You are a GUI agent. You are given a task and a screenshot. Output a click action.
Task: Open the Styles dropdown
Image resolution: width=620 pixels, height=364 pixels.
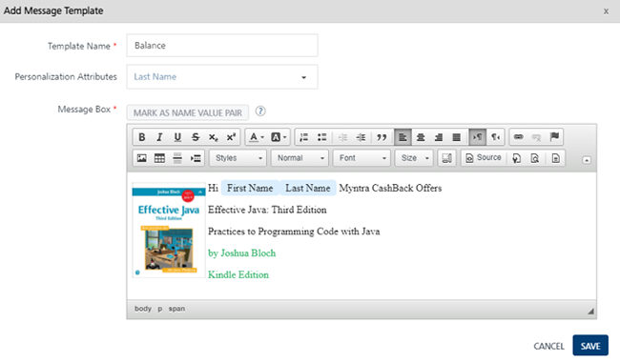click(238, 158)
